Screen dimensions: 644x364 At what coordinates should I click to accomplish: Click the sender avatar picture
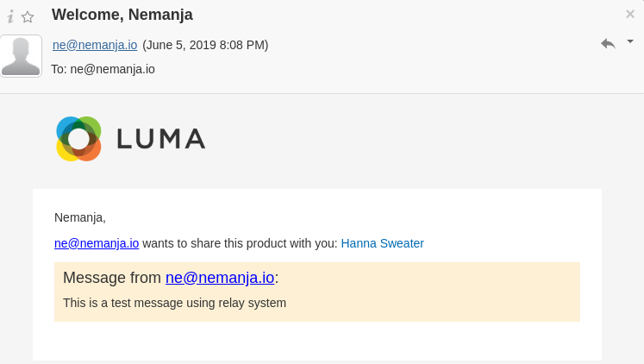(x=21, y=56)
